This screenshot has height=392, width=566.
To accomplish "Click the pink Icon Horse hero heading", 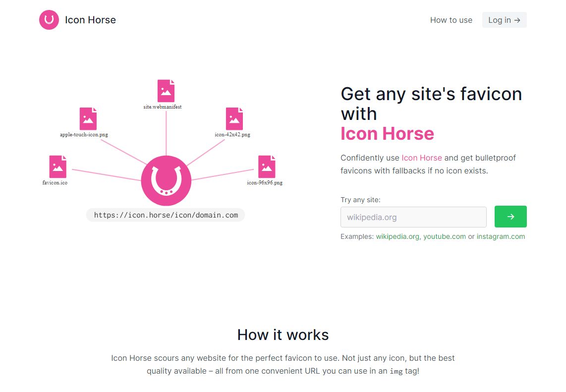I will pyautogui.click(x=387, y=133).
